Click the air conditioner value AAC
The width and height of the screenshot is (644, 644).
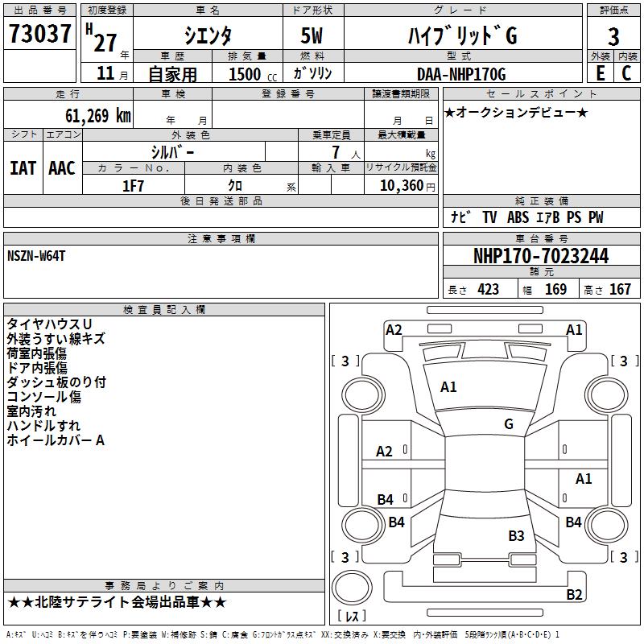click(62, 168)
